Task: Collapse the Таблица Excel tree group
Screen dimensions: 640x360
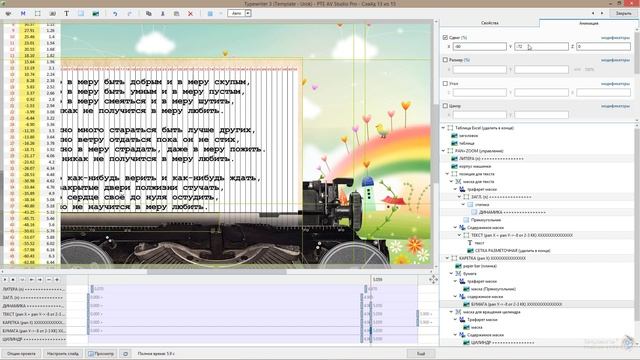Action: coord(443,128)
